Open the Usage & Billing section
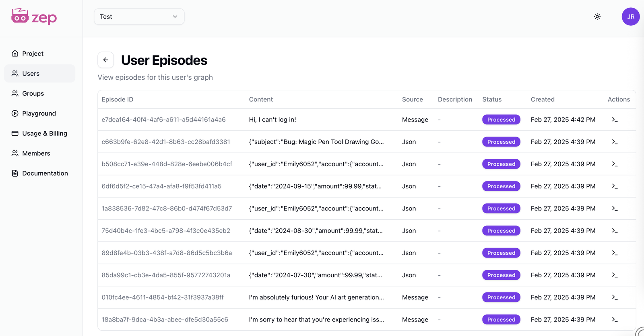 click(x=44, y=133)
